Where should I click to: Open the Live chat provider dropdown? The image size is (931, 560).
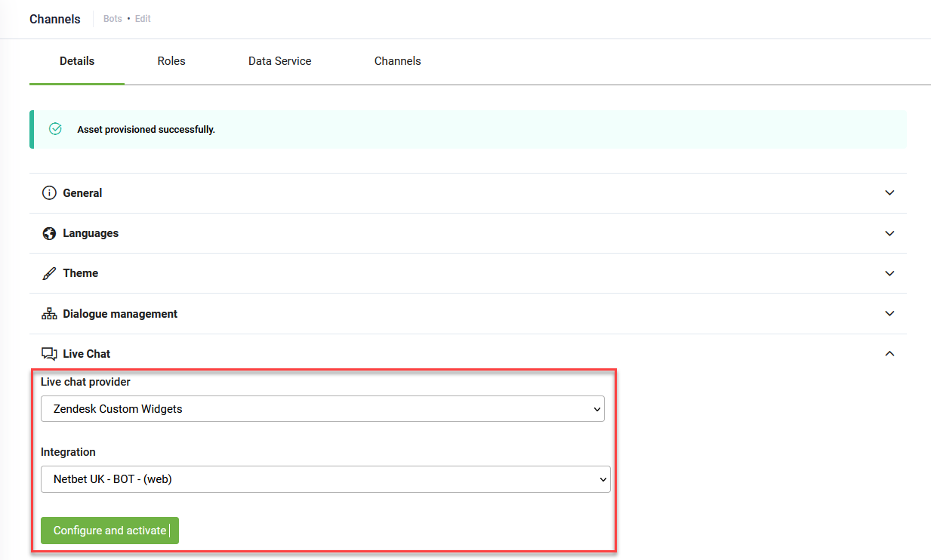click(x=322, y=409)
